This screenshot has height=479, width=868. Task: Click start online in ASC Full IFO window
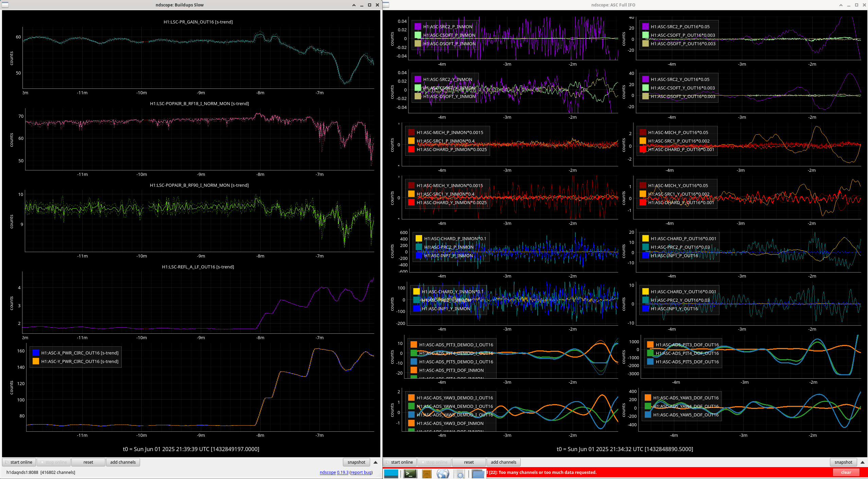(x=400, y=462)
